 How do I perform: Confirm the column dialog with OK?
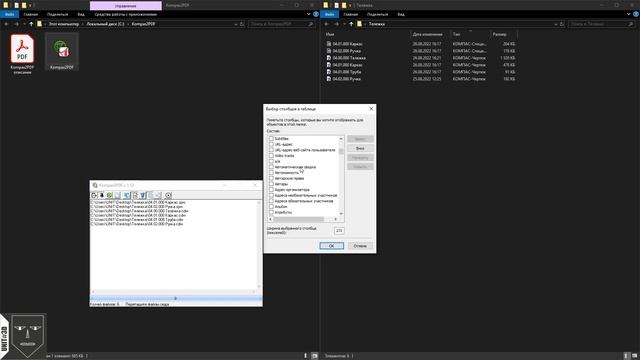tap(331, 246)
